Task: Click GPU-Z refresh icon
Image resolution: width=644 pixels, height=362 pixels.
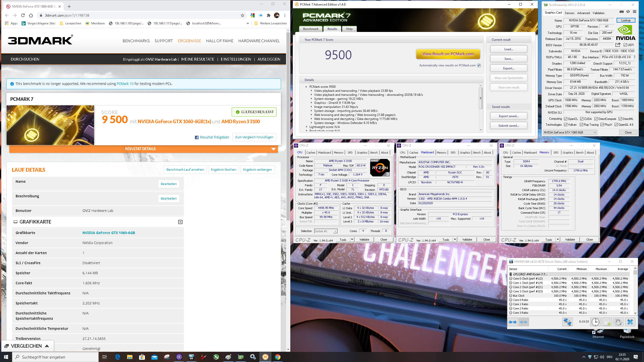Action: pyautogui.click(x=628, y=12)
